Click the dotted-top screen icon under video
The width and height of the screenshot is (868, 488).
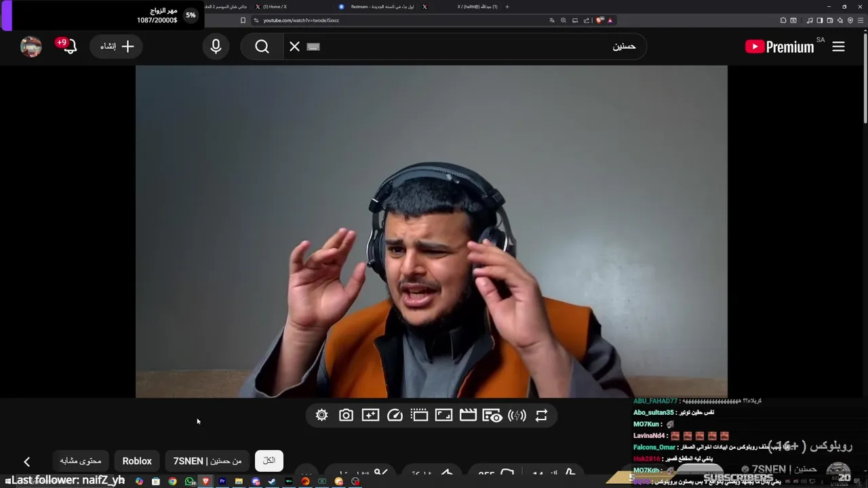(419, 415)
